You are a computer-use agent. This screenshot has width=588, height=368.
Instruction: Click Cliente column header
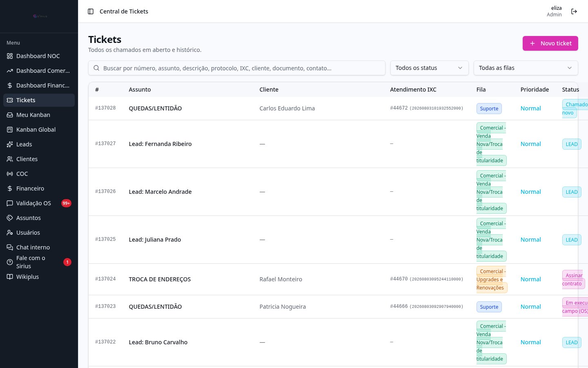click(x=269, y=90)
